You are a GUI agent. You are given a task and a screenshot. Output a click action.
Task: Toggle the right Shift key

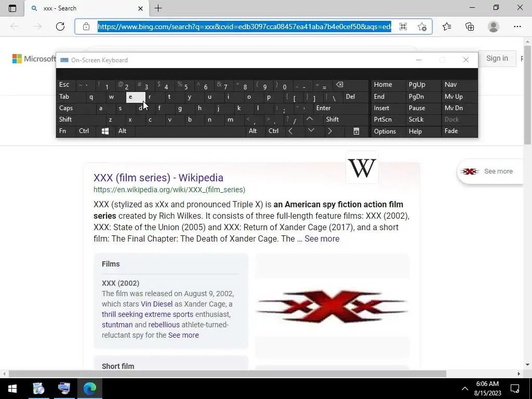pos(345,119)
